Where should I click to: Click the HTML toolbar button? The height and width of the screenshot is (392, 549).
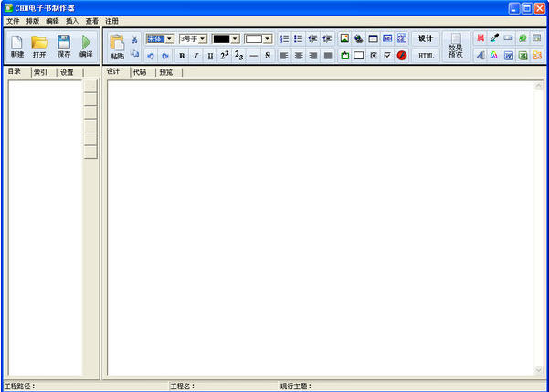pos(426,56)
